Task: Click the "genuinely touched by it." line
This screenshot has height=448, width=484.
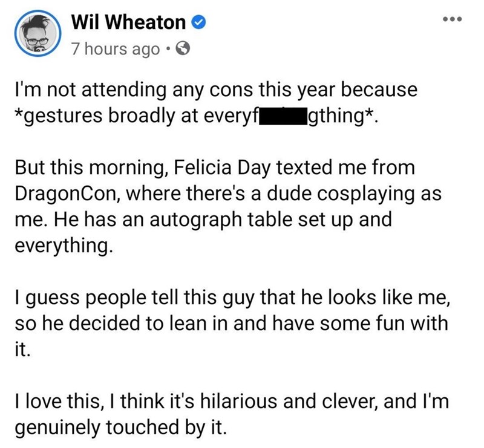Action: 120,427
